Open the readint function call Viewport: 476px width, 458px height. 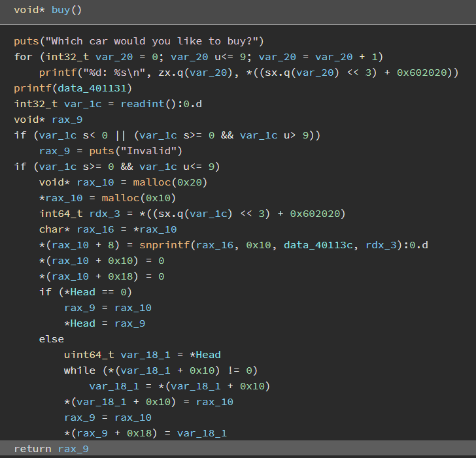point(143,104)
